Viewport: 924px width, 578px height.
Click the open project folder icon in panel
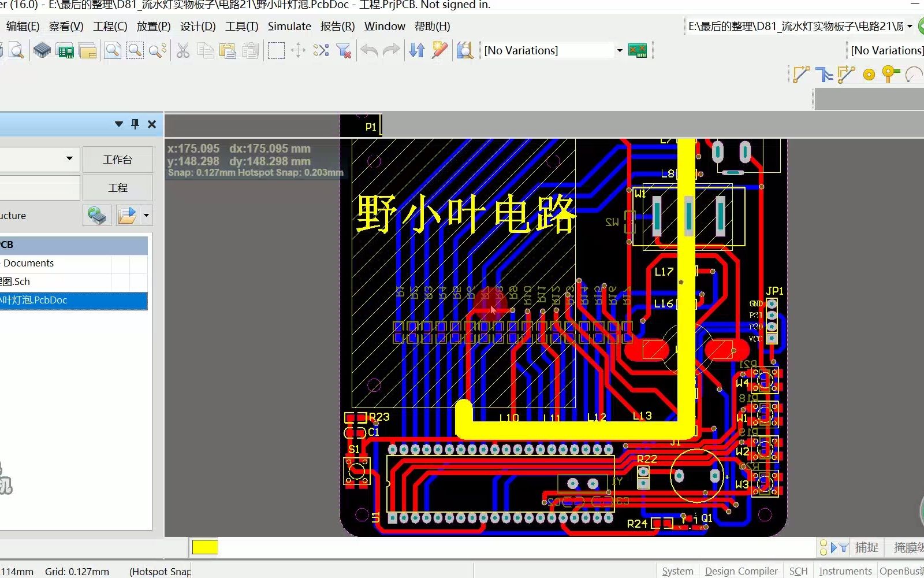point(127,216)
